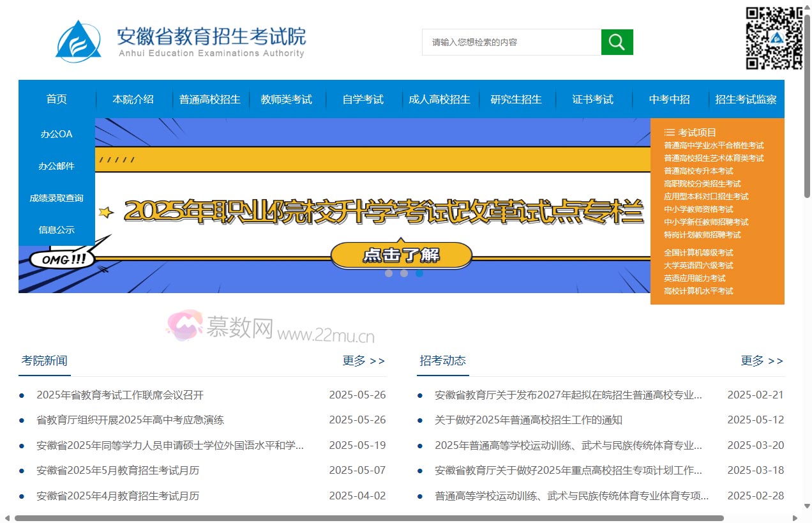The image size is (812, 523).
Task: Click the 点击了解 banner button
Action: point(402,255)
